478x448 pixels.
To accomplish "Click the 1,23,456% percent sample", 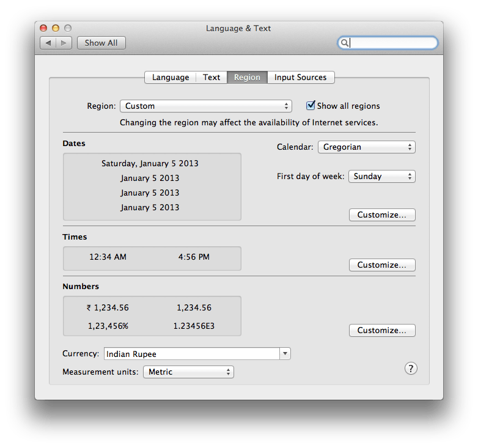I will point(108,326).
